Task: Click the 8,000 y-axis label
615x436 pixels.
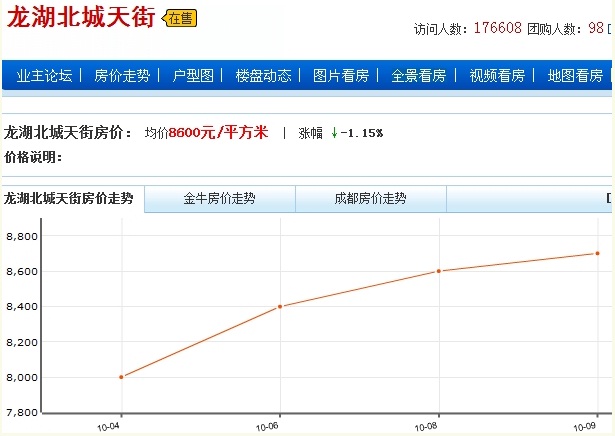Action: pyautogui.click(x=22, y=378)
